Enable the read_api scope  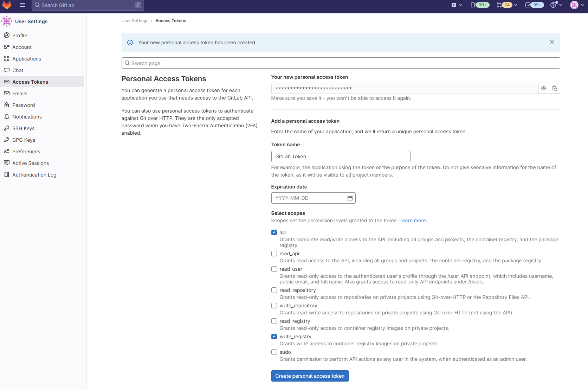[x=274, y=253]
